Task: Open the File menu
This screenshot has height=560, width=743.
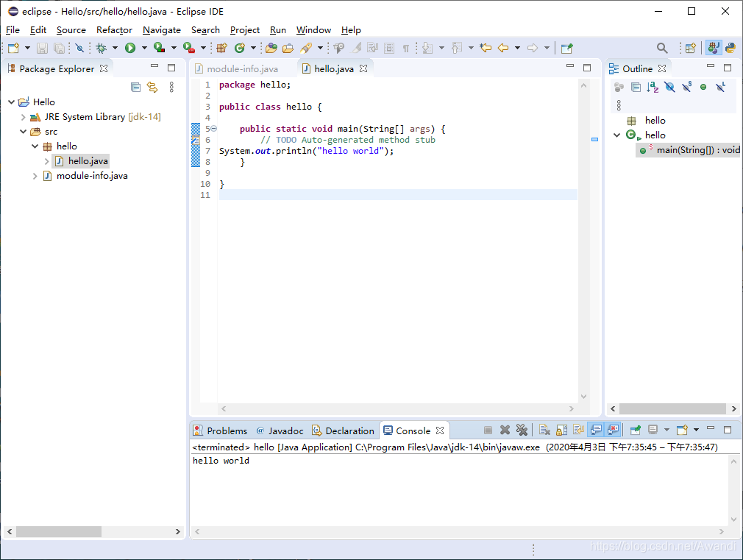Action: (x=13, y=30)
